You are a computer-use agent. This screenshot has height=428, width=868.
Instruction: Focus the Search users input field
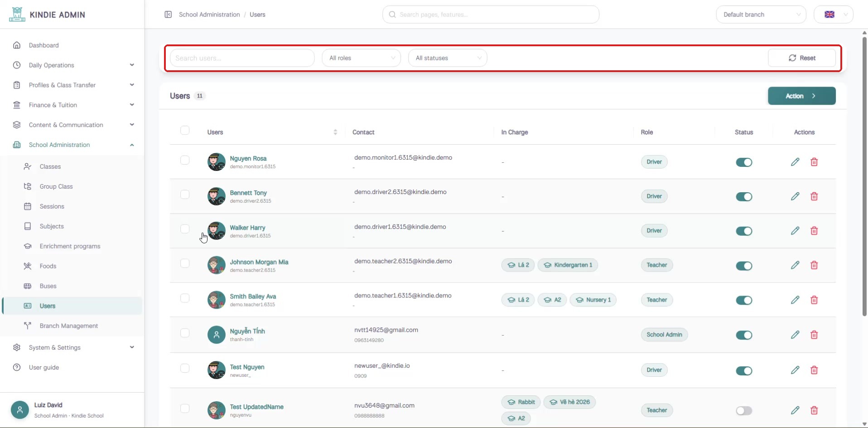pyautogui.click(x=242, y=58)
